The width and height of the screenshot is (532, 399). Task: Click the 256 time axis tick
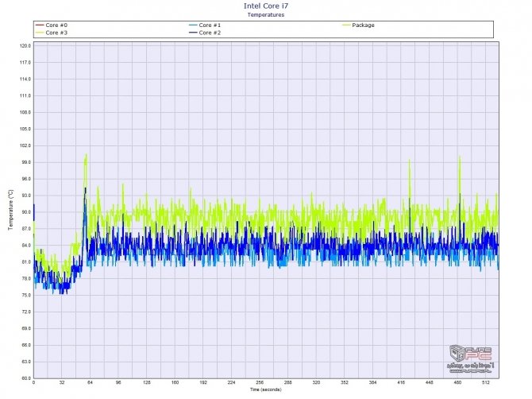260,382
